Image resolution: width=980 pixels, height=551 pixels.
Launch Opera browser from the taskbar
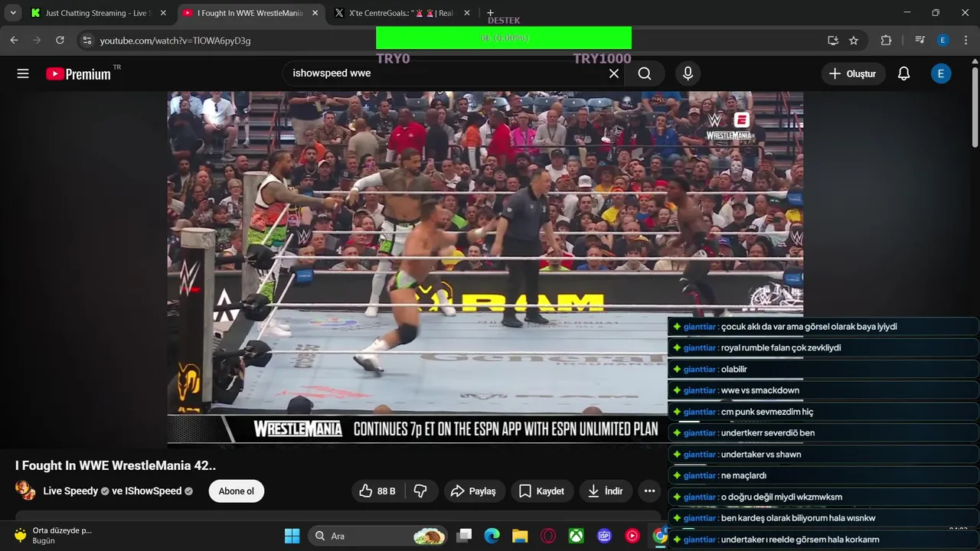click(548, 536)
